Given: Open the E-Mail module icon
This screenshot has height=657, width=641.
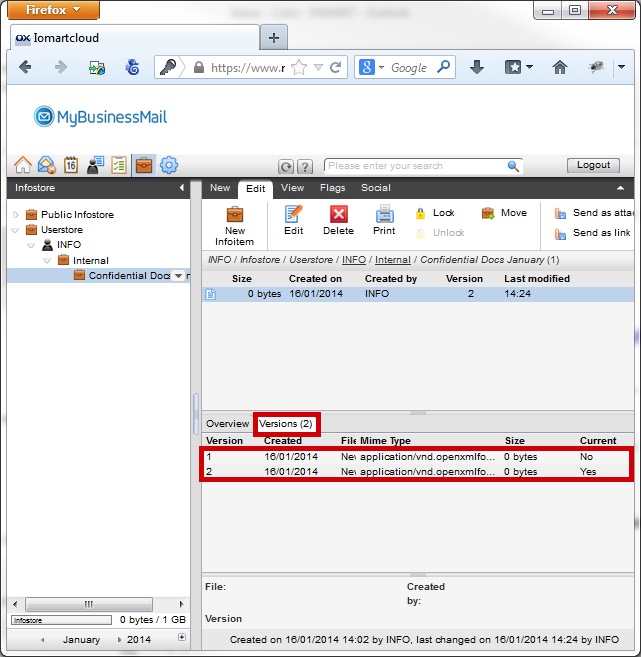Looking at the screenshot, I should 47,165.
